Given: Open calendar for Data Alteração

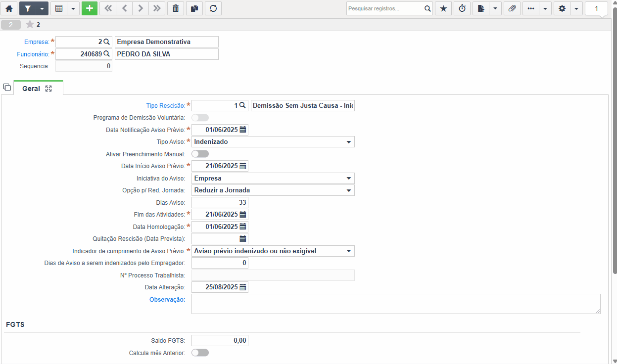Looking at the screenshot, I should coord(243,287).
